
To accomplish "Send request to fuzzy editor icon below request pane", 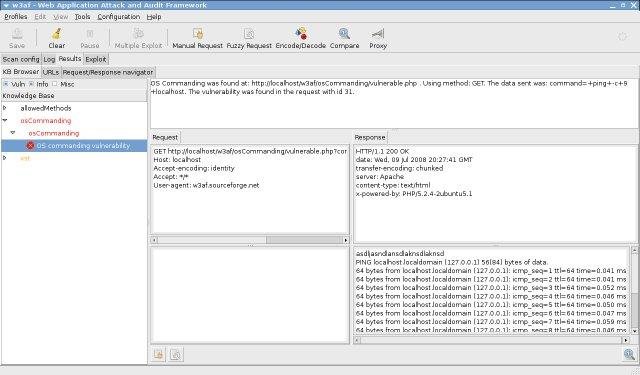I will click(x=176, y=354).
